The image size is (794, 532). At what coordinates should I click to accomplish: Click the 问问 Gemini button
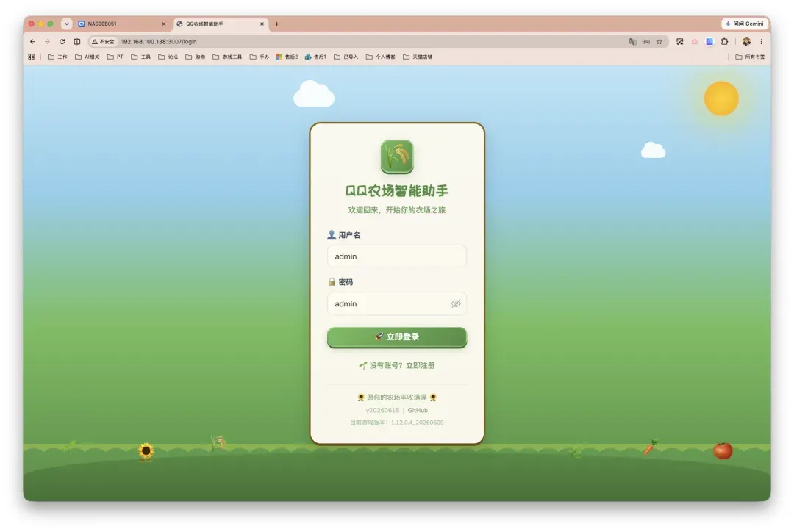(x=744, y=24)
